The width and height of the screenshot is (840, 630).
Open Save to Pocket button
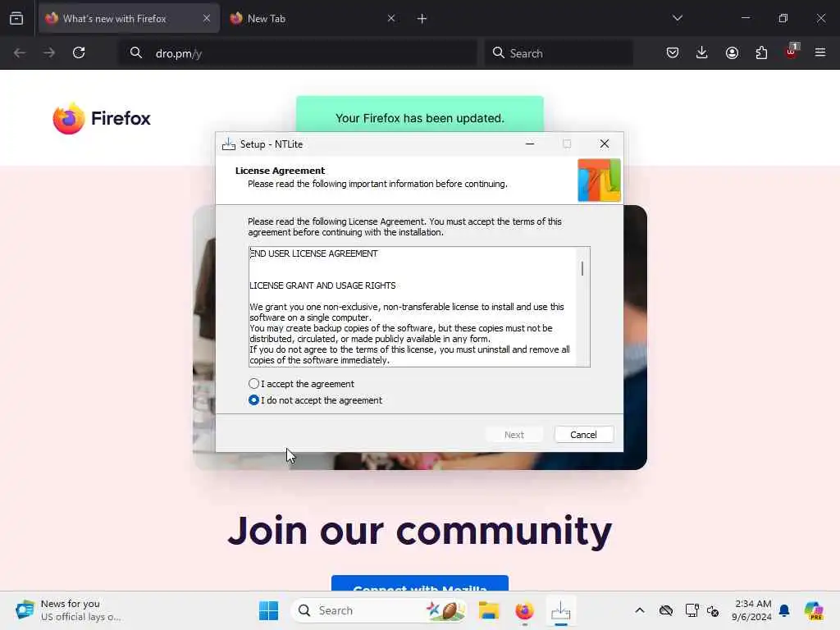673,53
